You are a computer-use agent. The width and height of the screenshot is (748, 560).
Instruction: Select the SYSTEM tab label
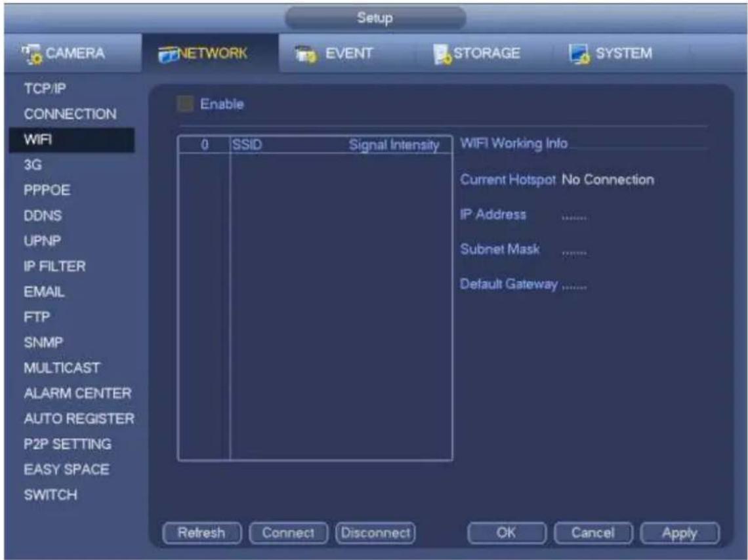click(x=623, y=53)
